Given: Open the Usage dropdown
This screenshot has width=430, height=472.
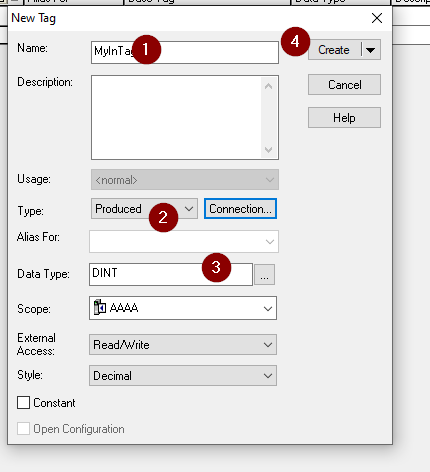Looking at the screenshot, I should (x=185, y=180).
